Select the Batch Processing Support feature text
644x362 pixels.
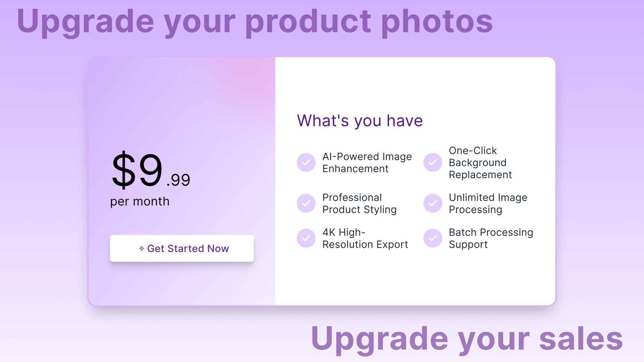(491, 238)
